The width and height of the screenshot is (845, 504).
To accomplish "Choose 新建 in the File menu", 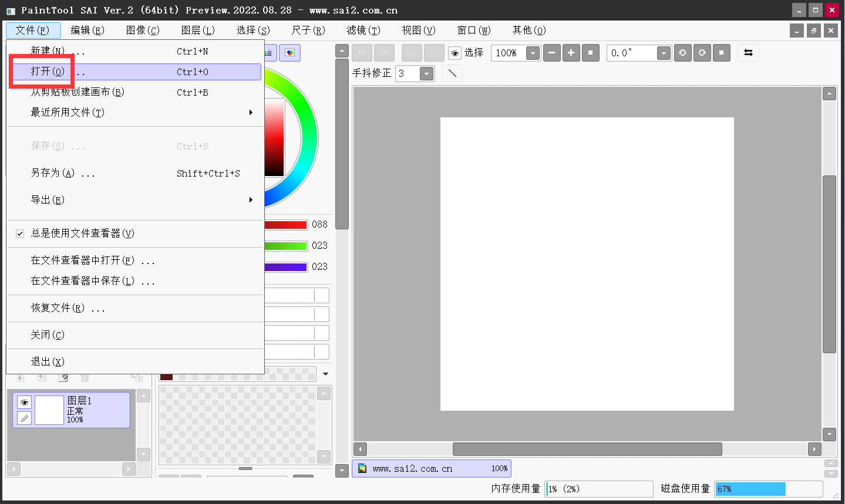I will click(134, 51).
